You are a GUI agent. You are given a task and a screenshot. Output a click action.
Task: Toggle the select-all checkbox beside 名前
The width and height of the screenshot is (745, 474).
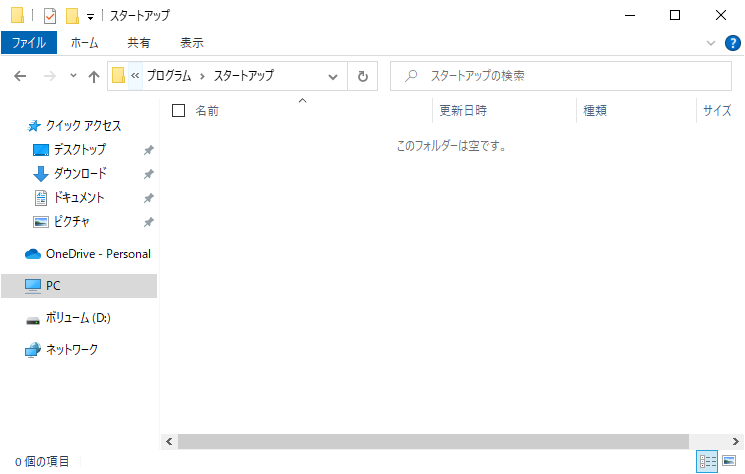click(x=179, y=111)
